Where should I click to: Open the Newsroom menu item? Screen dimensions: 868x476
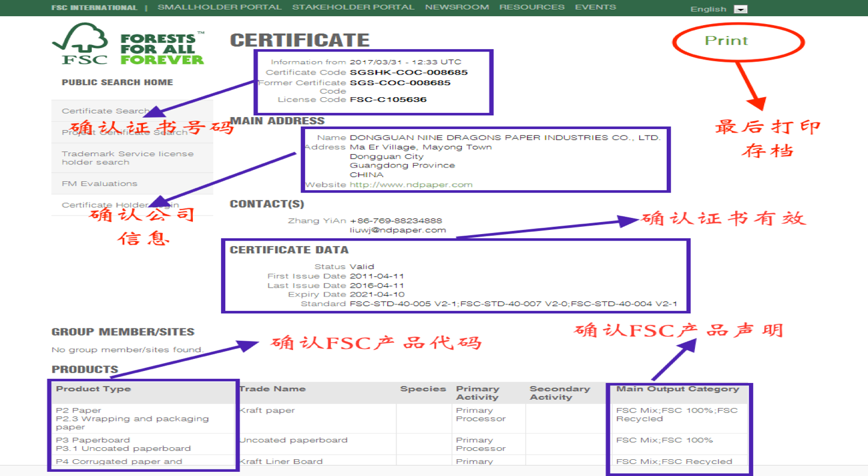coord(457,7)
